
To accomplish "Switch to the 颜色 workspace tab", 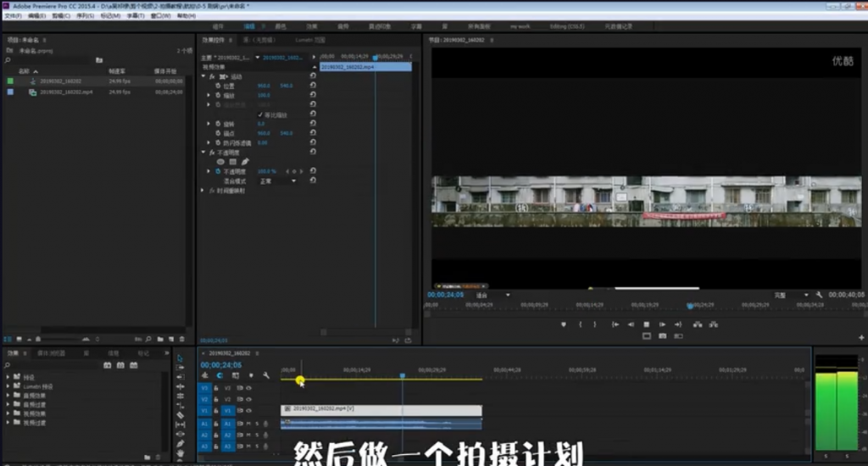I will coord(281,26).
